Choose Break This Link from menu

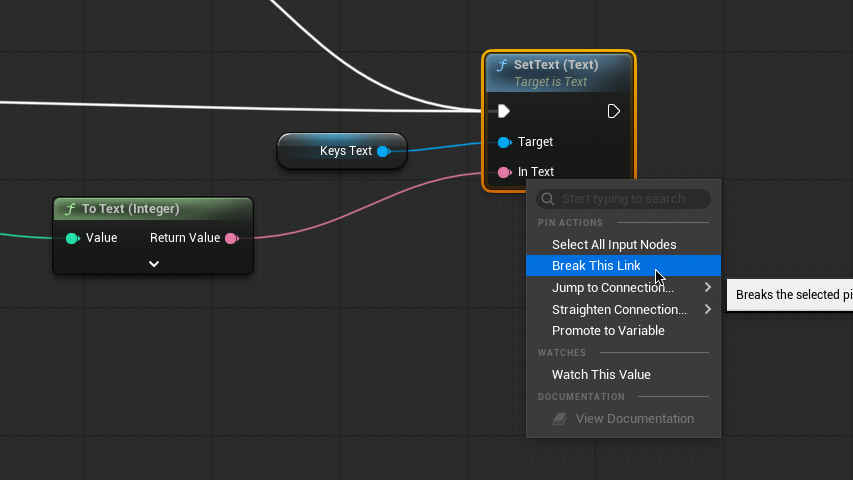pyautogui.click(x=596, y=266)
